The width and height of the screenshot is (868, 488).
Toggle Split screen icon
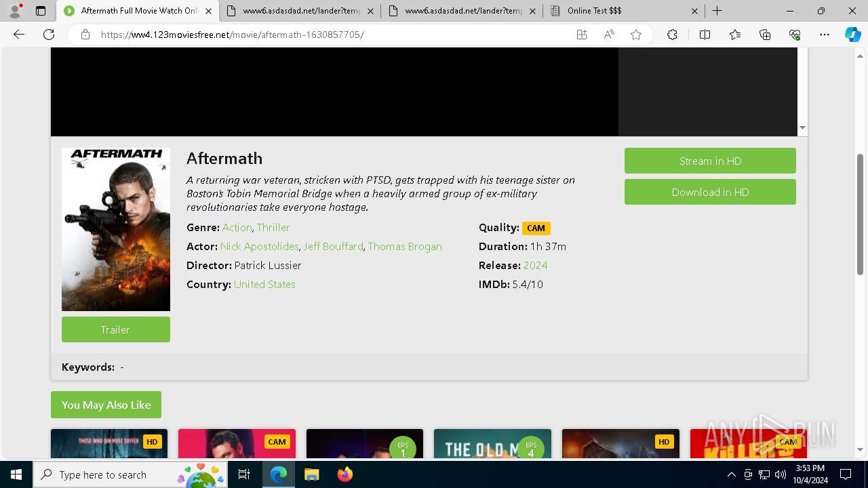[705, 35]
